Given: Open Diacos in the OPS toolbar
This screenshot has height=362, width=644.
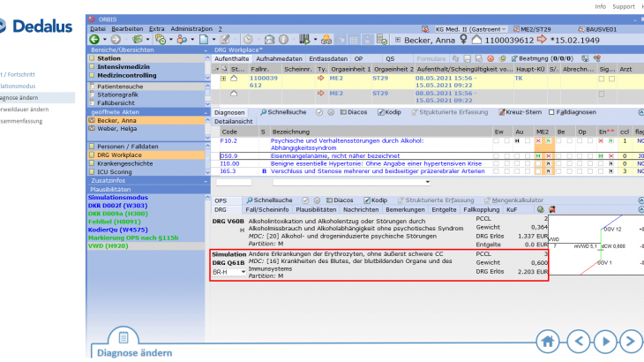Looking at the screenshot, I should click(343, 200).
